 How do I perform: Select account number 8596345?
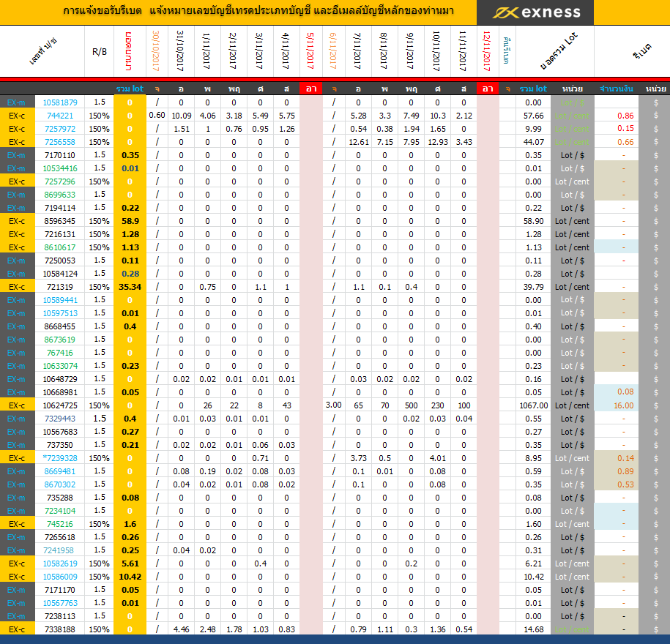click(60, 221)
